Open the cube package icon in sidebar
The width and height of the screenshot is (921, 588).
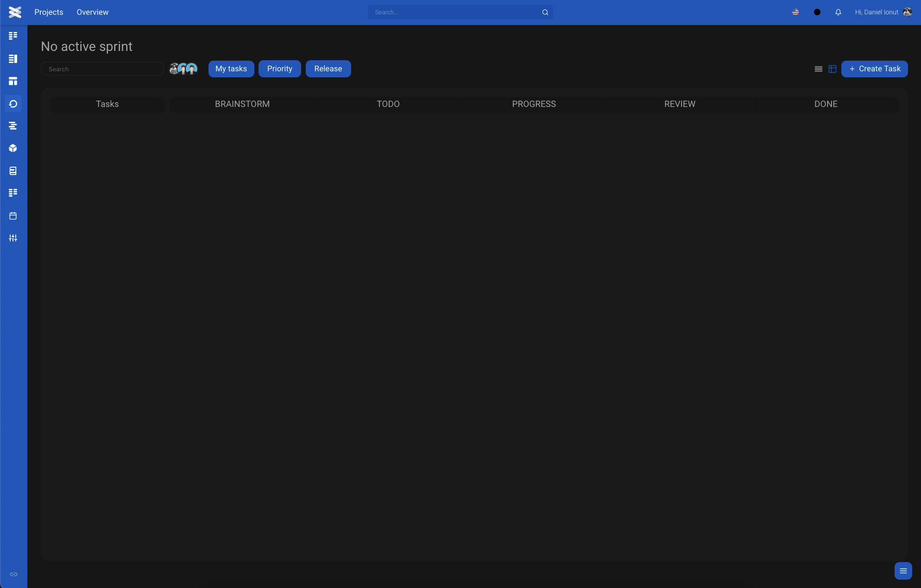13,148
